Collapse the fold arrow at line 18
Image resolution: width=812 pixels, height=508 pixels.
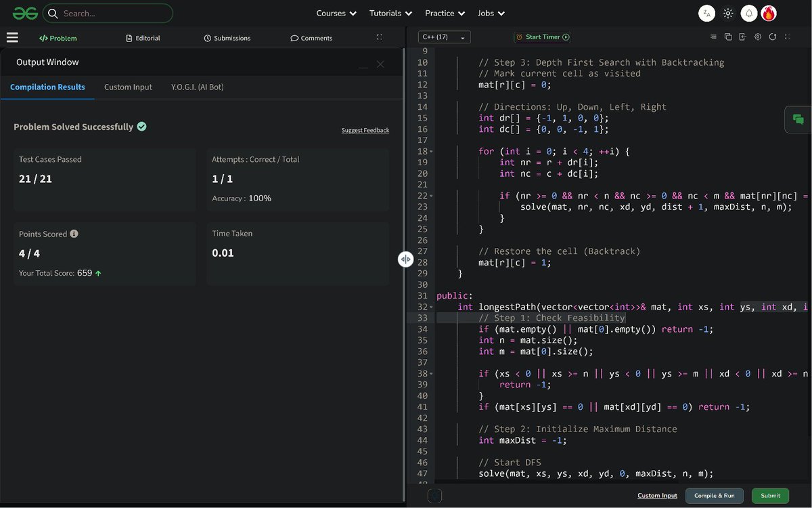click(431, 152)
